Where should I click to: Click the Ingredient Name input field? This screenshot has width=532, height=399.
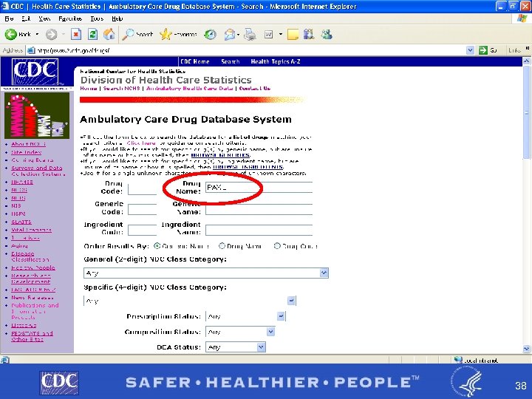pos(259,230)
